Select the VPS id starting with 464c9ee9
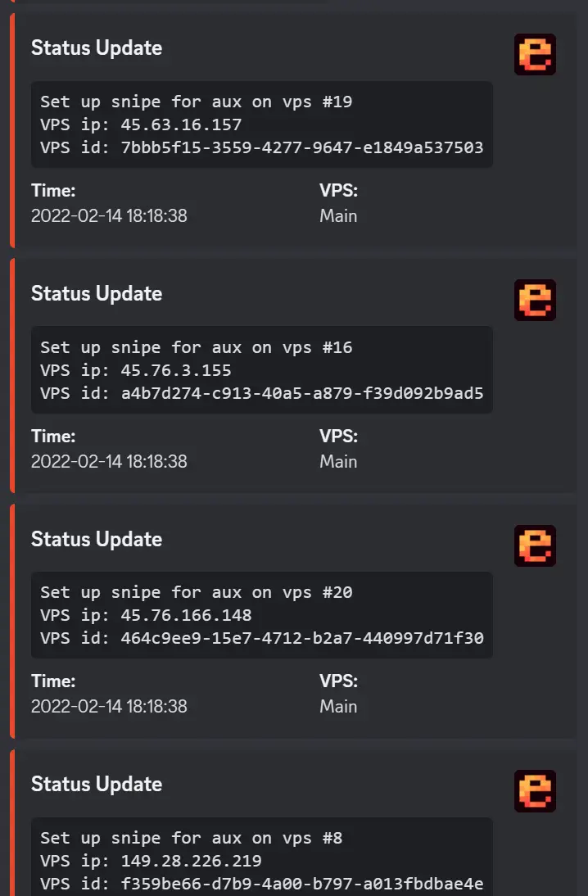 (x=261, y=638)
